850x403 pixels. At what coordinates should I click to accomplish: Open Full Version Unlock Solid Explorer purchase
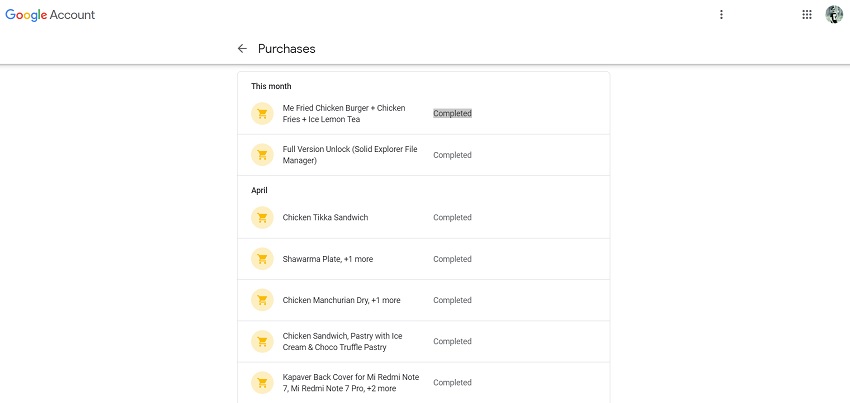point(350,155)
